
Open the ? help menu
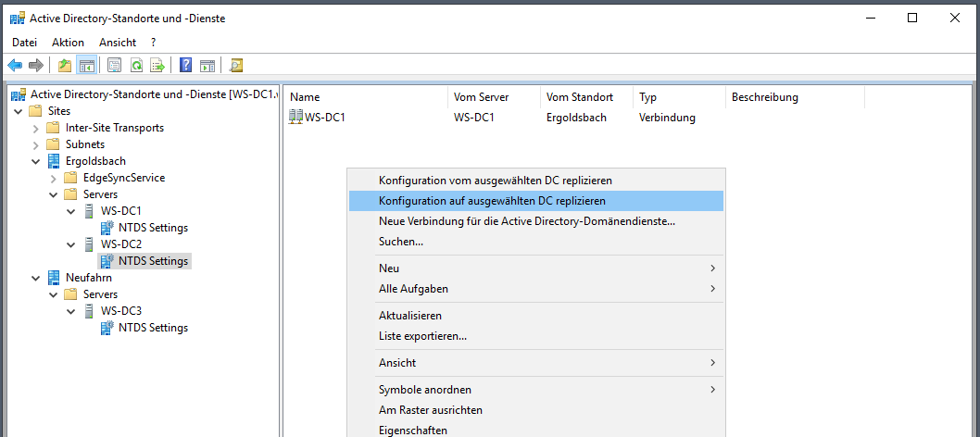153,43
